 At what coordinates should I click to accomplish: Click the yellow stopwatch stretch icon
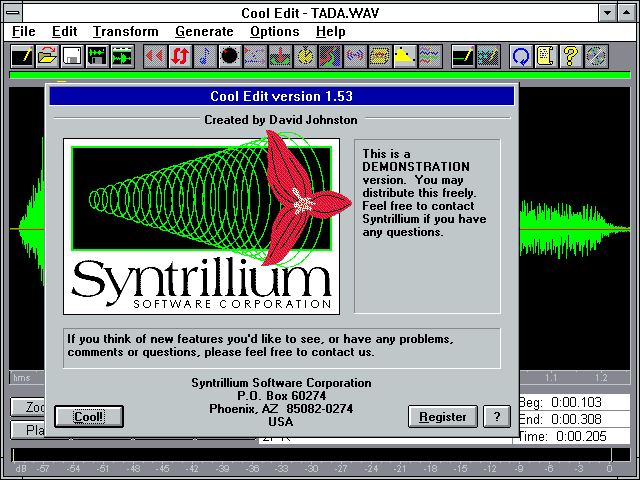pyautogui.click(x=305, y=56)
